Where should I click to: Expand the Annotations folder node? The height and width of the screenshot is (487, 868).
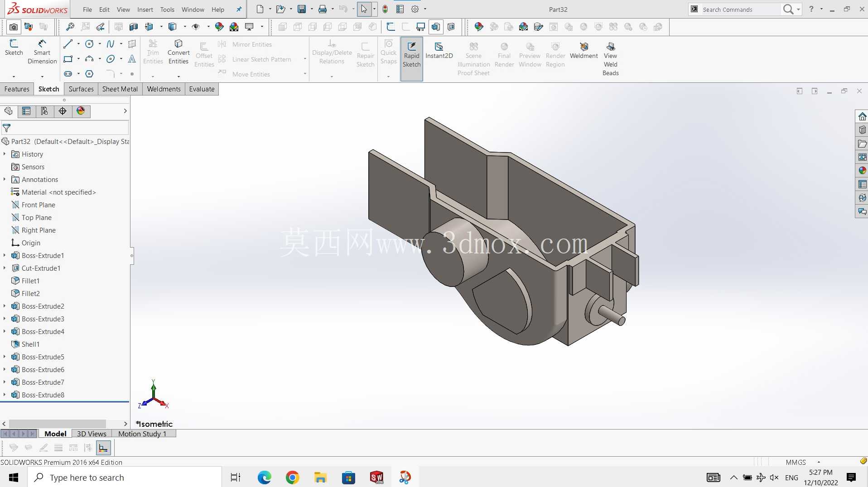[x=5, y=179]
